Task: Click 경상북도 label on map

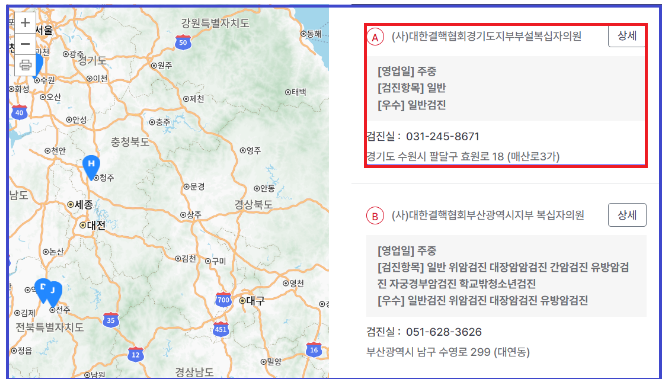Action: (253, 205)
